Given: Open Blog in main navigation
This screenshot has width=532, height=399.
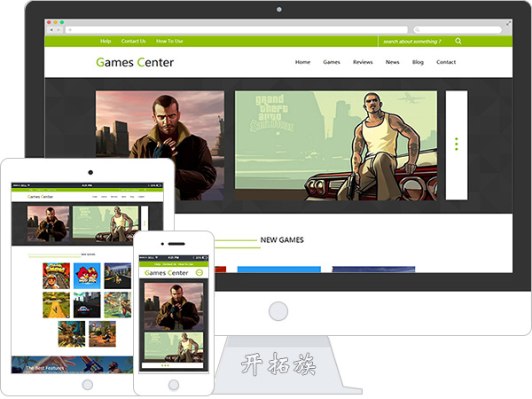Looking at the screenshot, I should pyautogui.click(x=418, y=62).
